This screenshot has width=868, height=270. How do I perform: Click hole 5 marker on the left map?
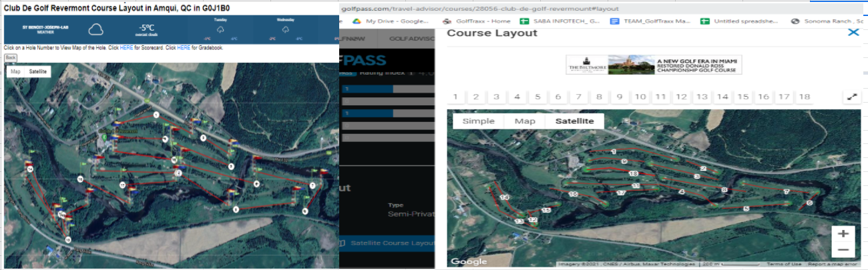point(236,209)
